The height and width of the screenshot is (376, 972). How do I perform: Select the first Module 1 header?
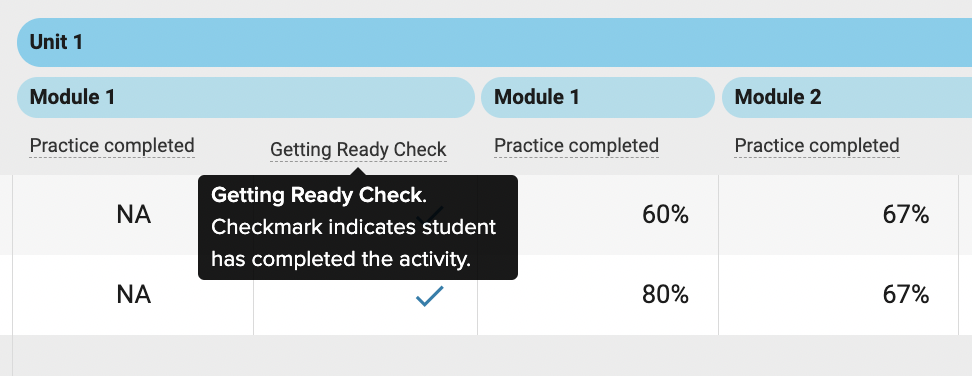coord(245,97)
